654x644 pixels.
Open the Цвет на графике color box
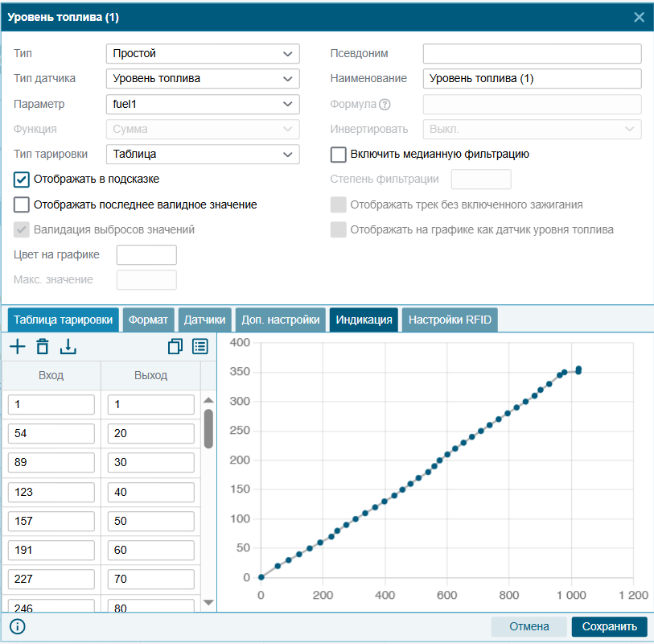tap(146, 255)
